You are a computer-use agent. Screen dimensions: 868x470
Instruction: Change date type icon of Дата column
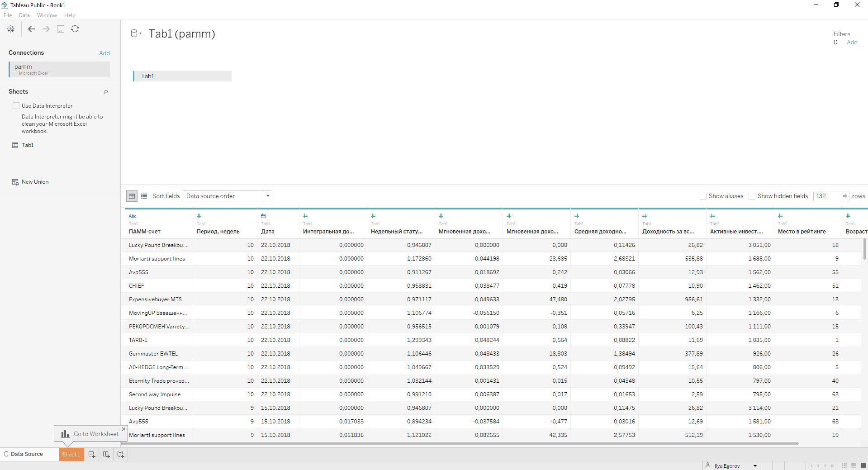point(263,216)
